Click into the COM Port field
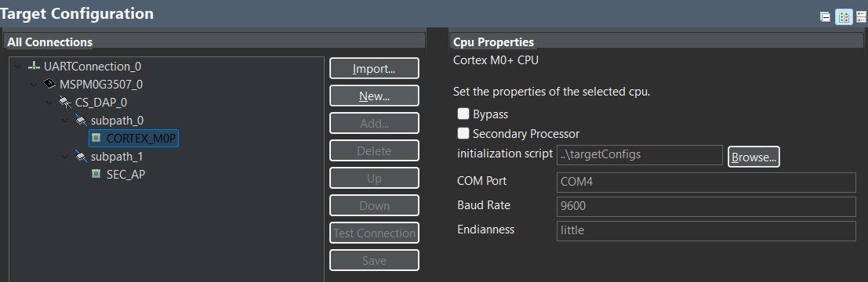Screen dimensions: 868x282 [x=706, y=182]
